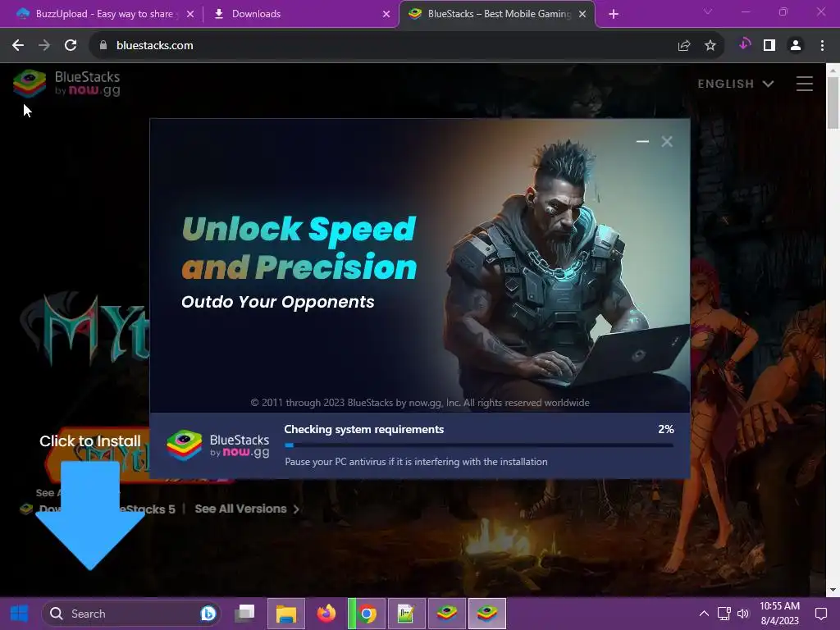Open the notification center icon
Screen dimensions: 840x630
pos(820,614)
